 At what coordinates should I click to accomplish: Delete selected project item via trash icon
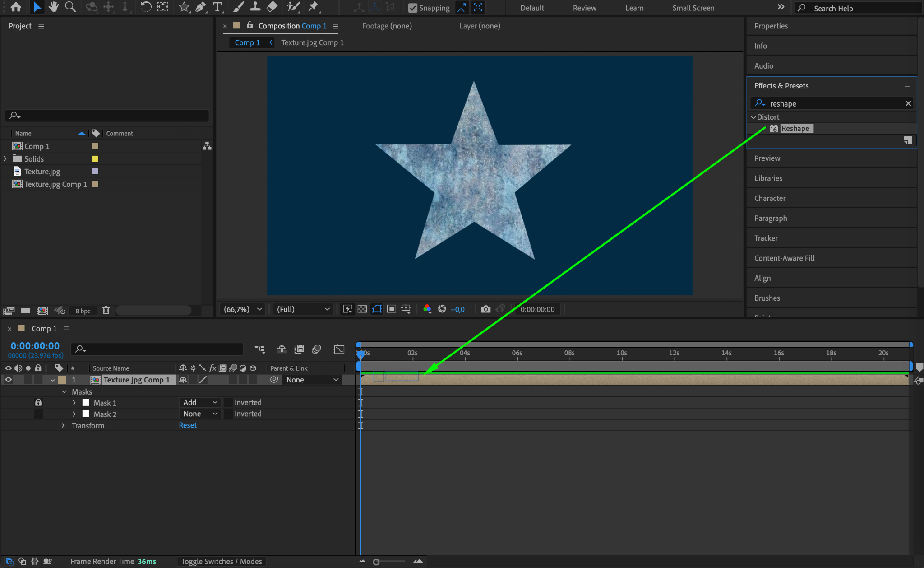106,311
